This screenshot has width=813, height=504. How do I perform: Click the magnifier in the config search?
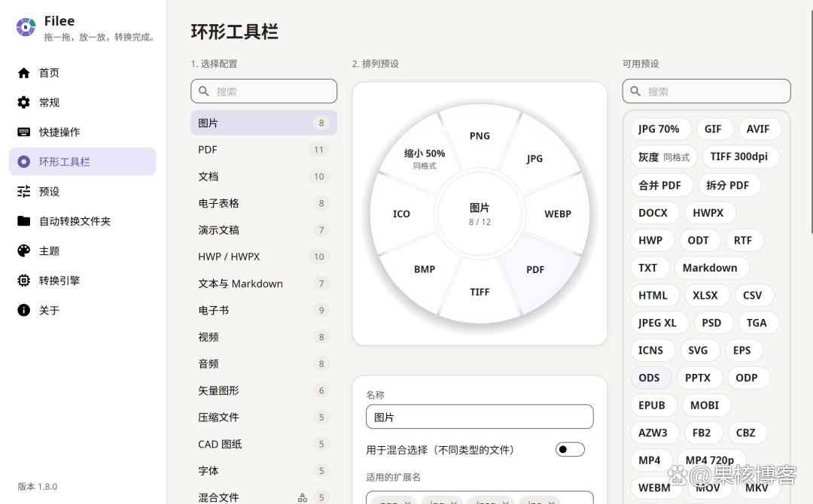(x=204, y=91)
